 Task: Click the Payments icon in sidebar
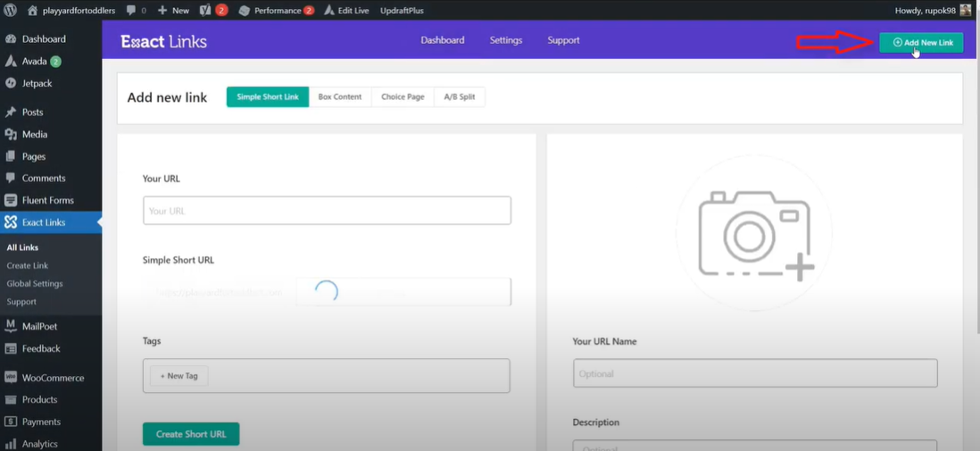[x=11, y=422]
